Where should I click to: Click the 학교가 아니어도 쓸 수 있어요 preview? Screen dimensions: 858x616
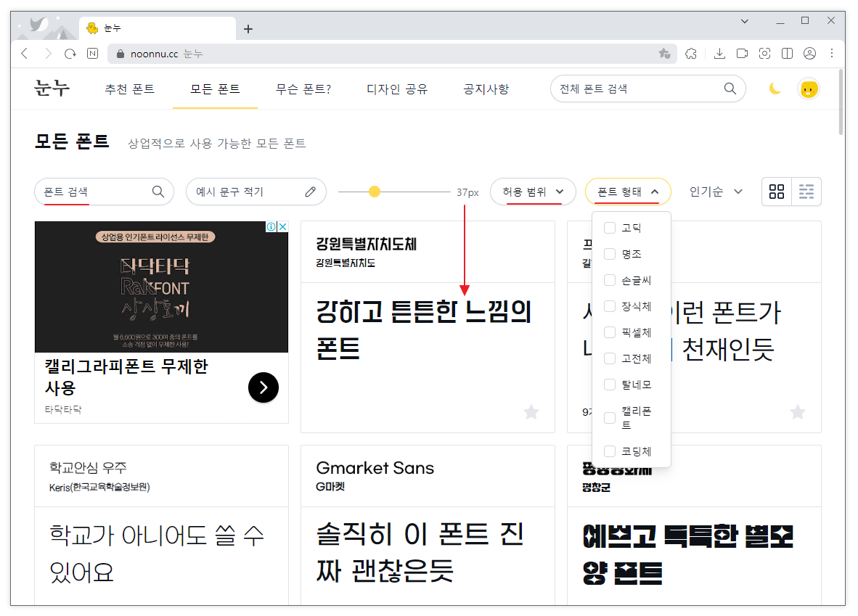click(x=157, y=553)
